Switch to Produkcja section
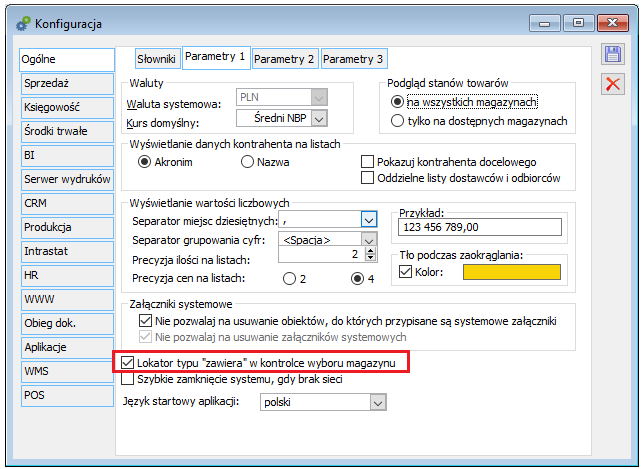 67,227
